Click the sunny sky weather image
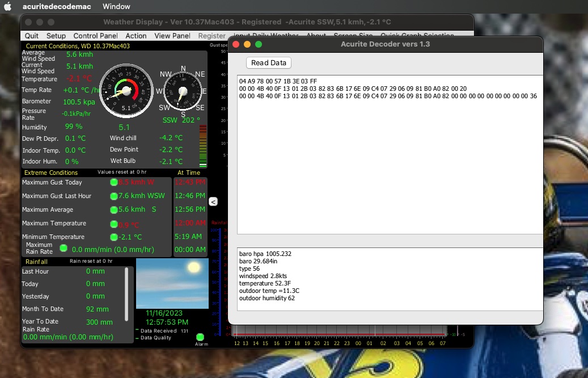Image resolution: width=588 pixels, height=378 pixels. [172, 283]
